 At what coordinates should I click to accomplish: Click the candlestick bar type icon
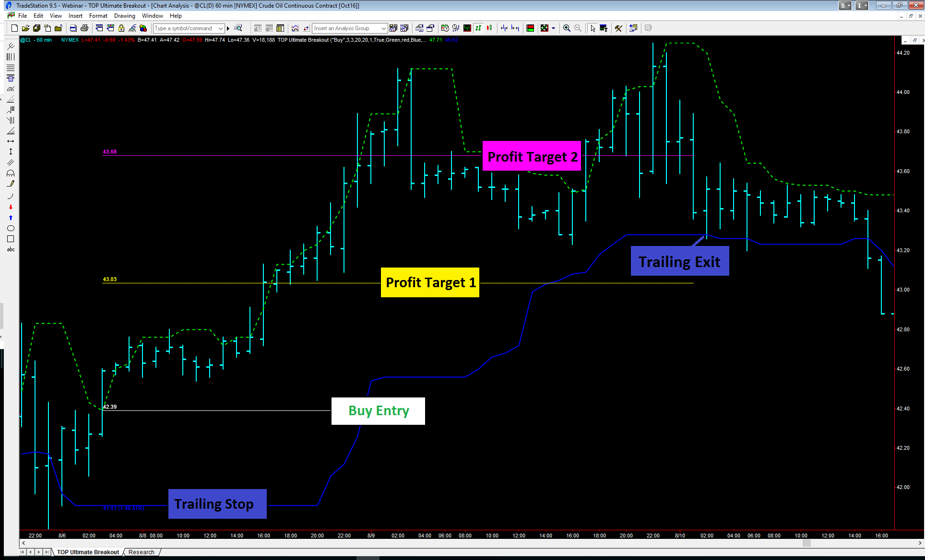pyautogui.click(x=489, y=28)
